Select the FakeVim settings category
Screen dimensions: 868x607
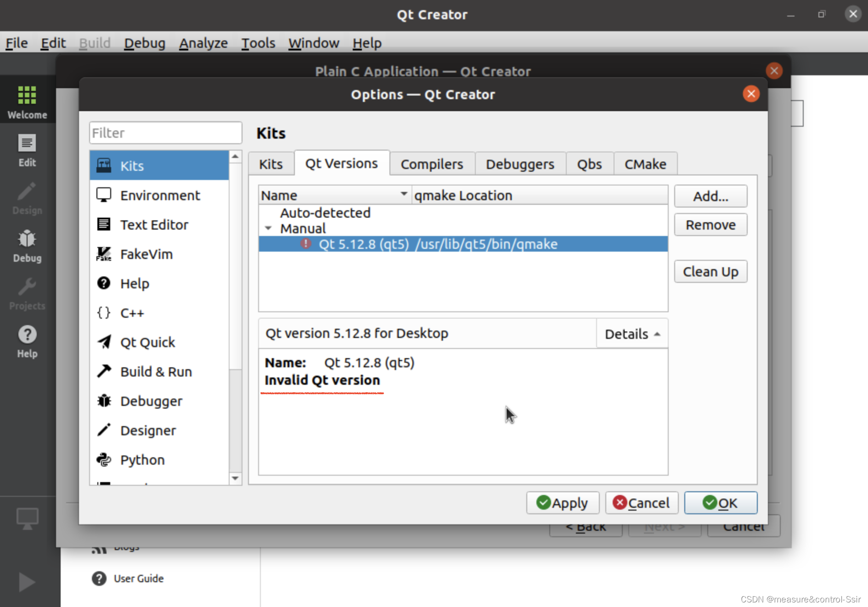pos(146,254)
